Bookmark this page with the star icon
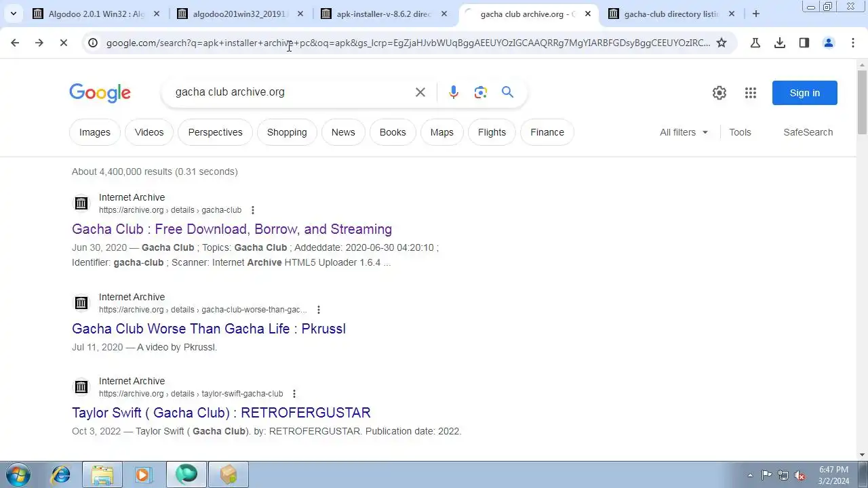 [x=722, y=43]
